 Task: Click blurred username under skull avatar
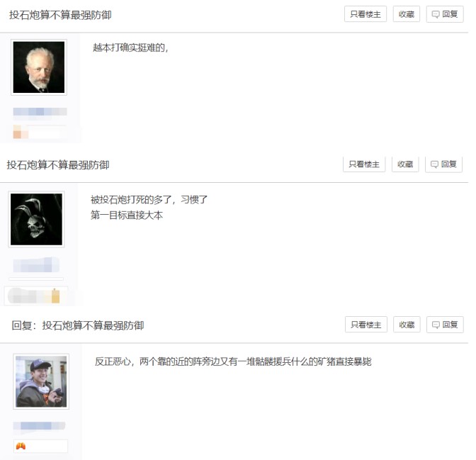pyautogui.click(x=36, y=265)
